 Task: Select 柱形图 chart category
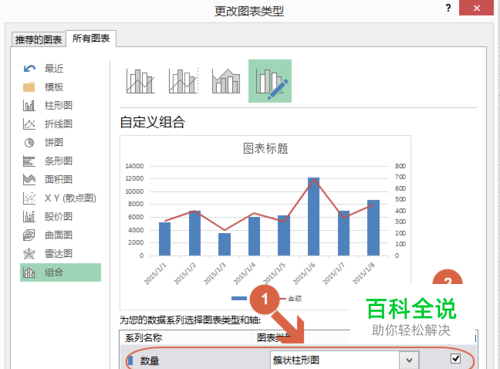[x=59, y=106]
